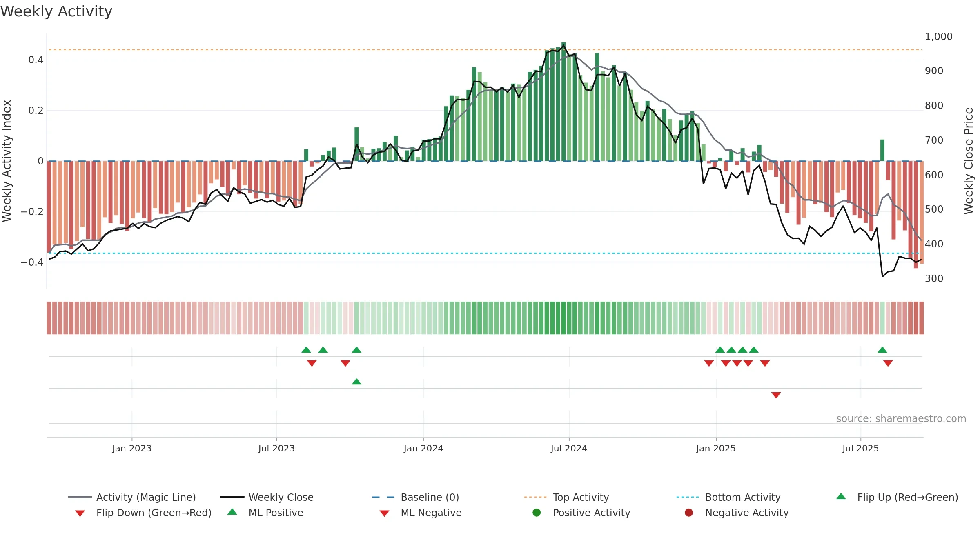980x551 pixels.
Task: Toggle the ML Negative legend entry
Action: [x=421, y=513]
